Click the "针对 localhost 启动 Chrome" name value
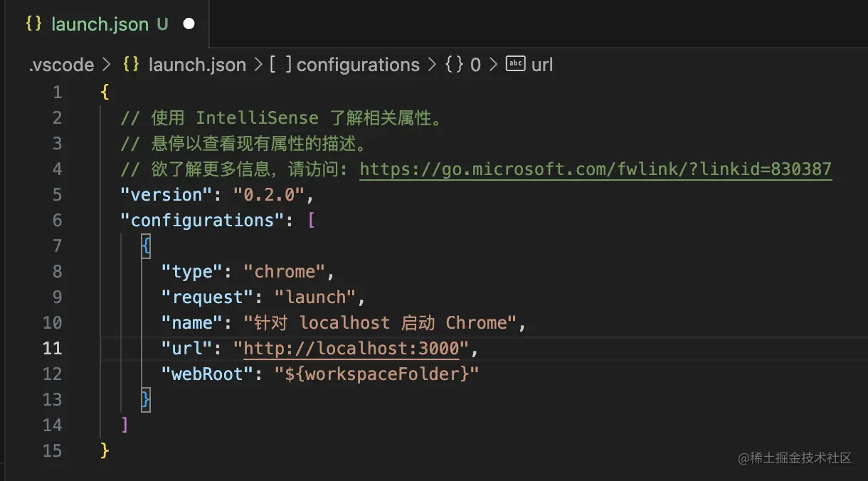Viewport: 868px width, 481px height. [381, 323]
